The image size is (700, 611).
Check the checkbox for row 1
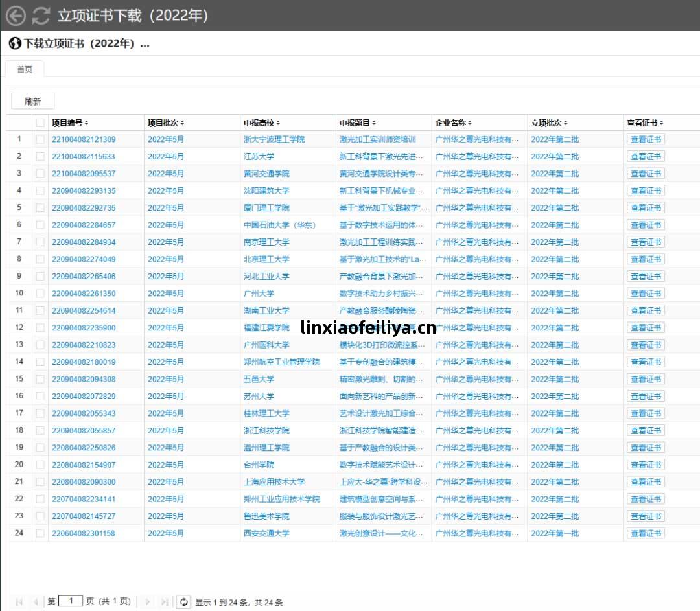[x=40, y=139]
